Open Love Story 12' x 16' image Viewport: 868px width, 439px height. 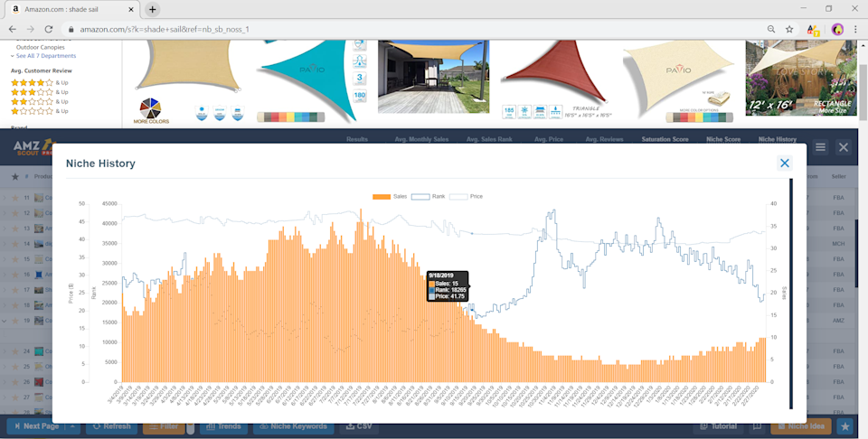pos(800,78)
